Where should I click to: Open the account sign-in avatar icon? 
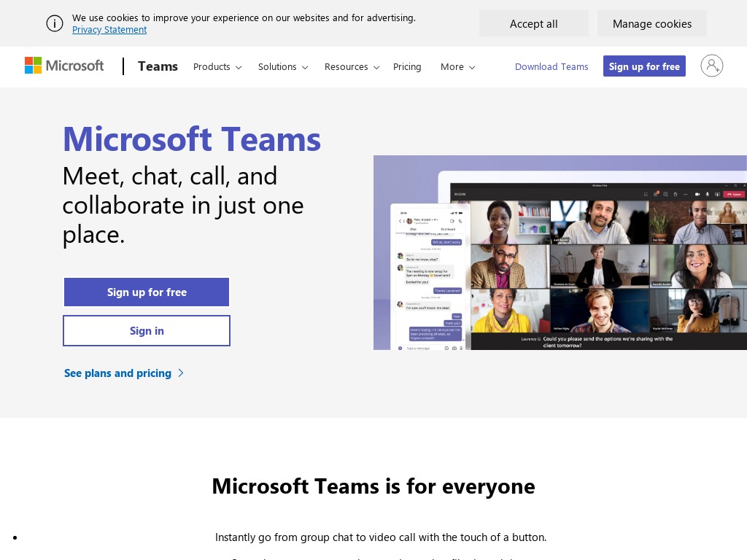point(711,66)
